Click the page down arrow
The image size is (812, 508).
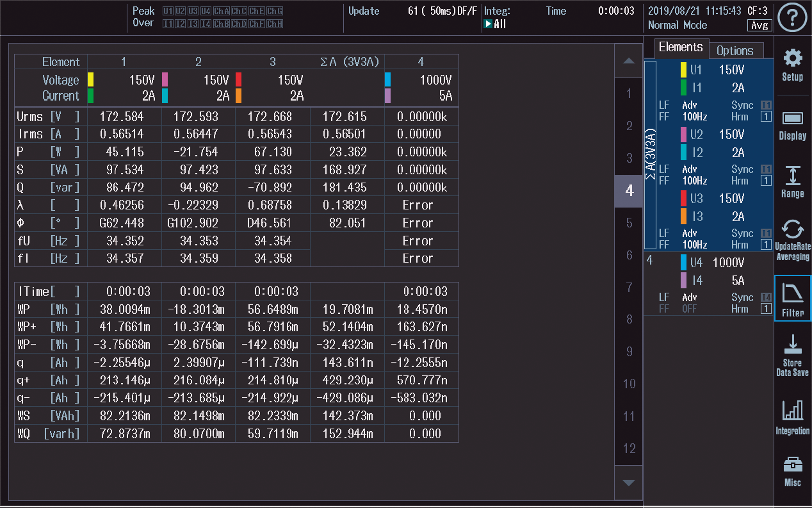click(x=629, y=482)
